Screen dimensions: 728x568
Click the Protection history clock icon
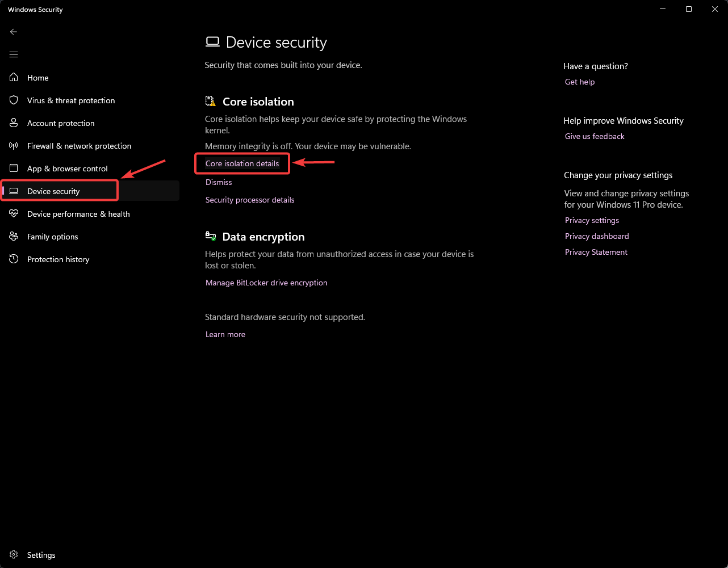14,259
